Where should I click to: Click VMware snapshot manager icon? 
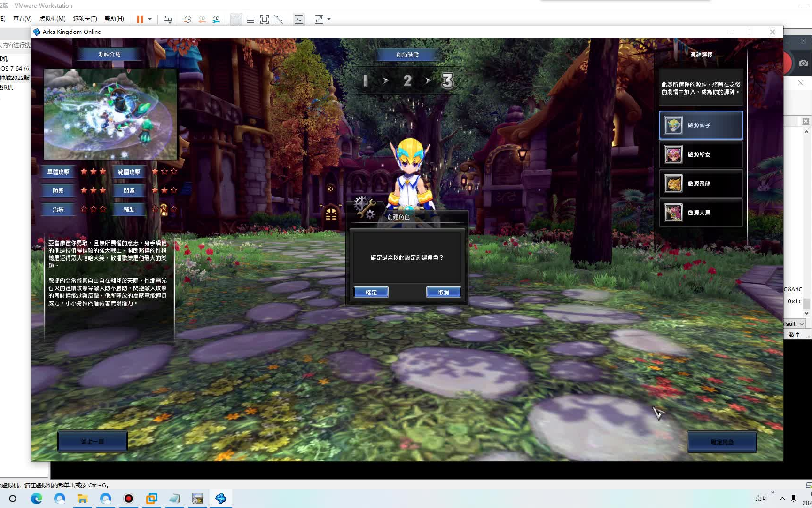(x=216, y=19)
